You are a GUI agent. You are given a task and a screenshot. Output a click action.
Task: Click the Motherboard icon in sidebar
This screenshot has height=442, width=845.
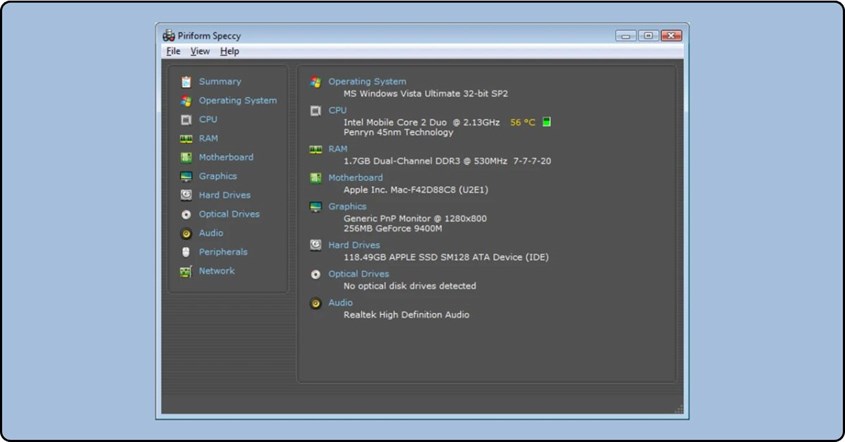186,157
